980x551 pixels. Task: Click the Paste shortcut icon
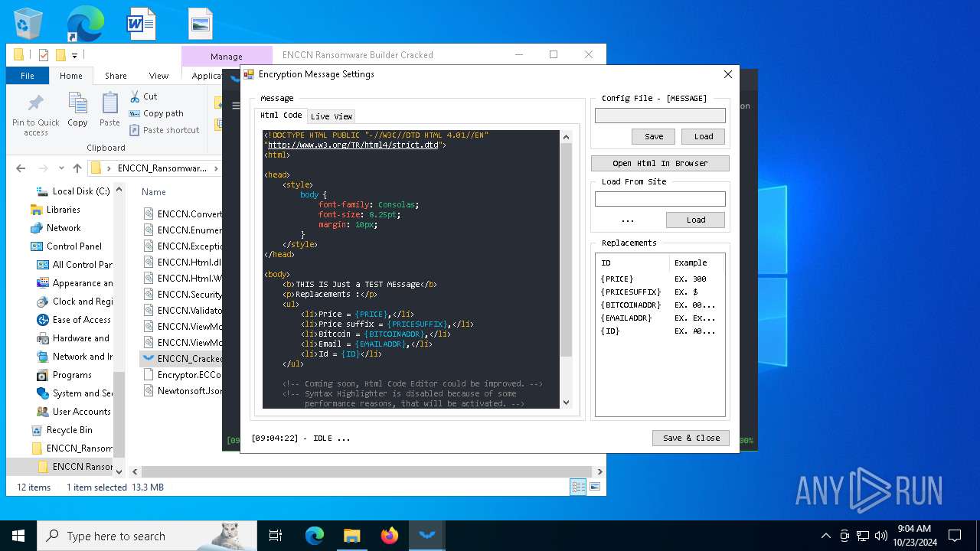point(135,130)
